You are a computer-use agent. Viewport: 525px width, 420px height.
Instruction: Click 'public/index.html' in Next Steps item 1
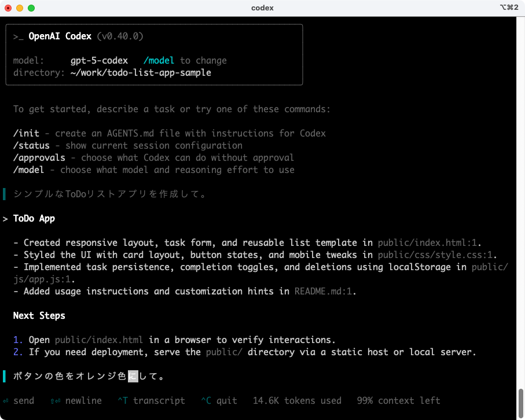[99, 340]
